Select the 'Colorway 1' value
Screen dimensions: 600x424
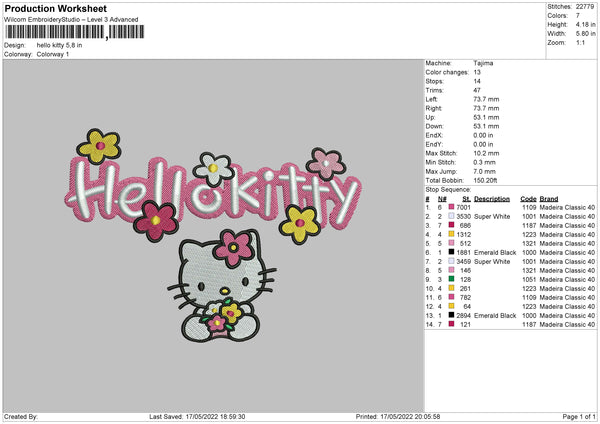coord(53,54)
